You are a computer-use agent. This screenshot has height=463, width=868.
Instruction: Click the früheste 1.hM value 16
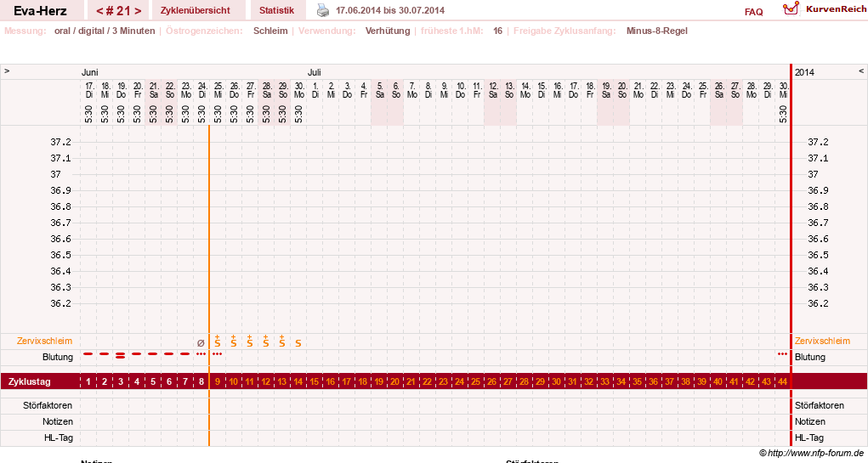tap(497, 31)
